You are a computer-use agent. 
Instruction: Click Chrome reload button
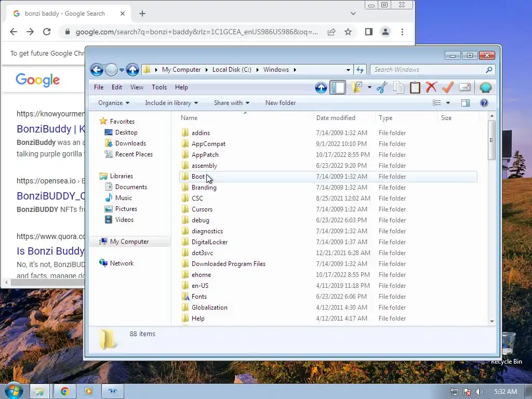click(46, 32)
